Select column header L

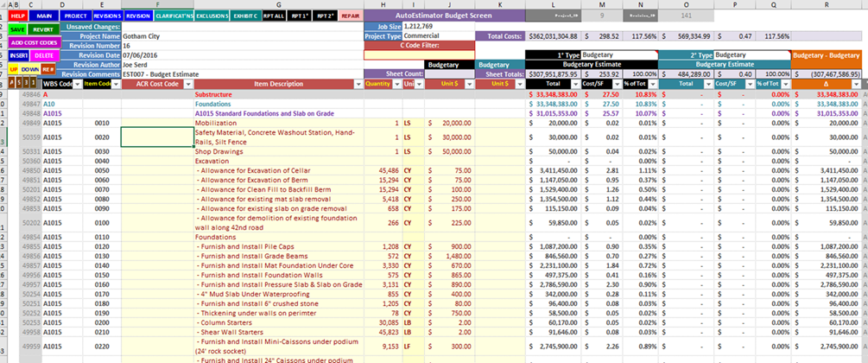(x=553, y=4)
